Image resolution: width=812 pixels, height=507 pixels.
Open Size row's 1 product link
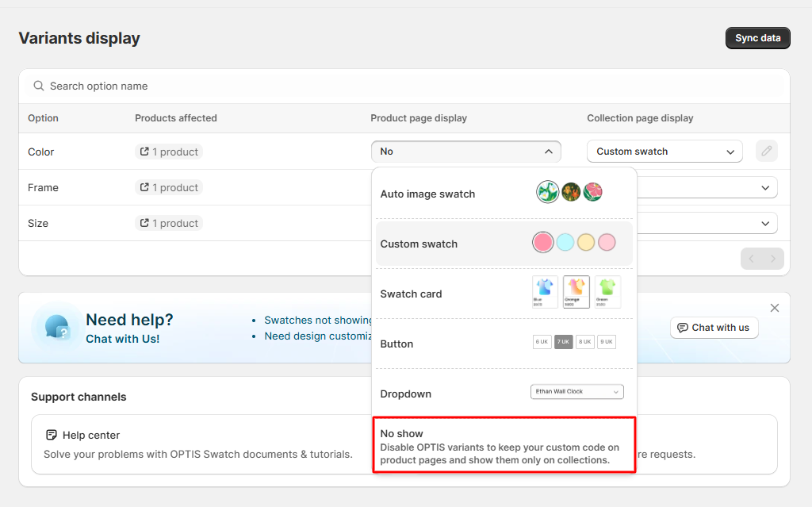(169, 224)
